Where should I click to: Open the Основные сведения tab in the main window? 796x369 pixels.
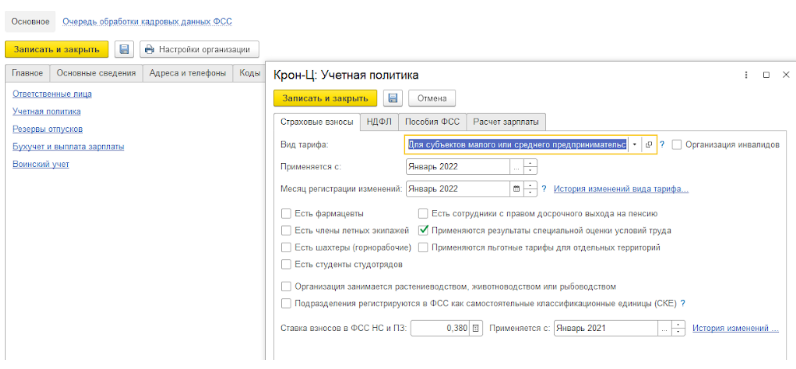pos(96,73)
